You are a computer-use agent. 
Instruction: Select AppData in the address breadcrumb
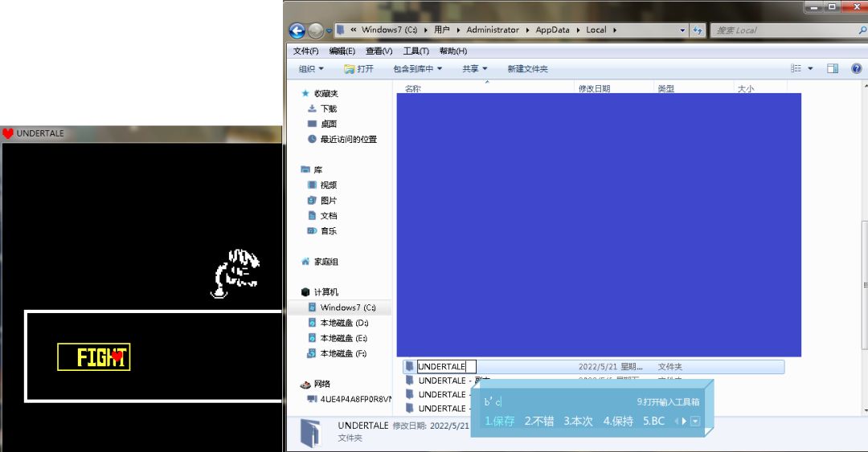(x=552, y=30)
